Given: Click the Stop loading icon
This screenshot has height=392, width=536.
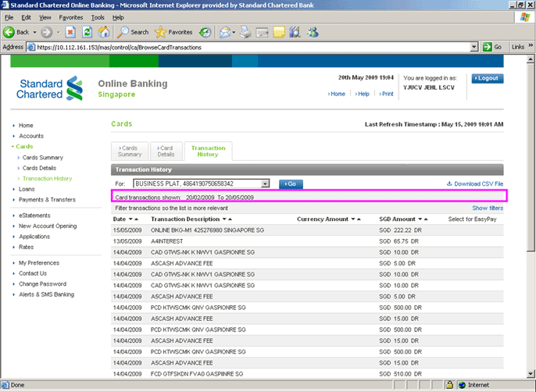Looking at the screenshot, I should (70, 32).
